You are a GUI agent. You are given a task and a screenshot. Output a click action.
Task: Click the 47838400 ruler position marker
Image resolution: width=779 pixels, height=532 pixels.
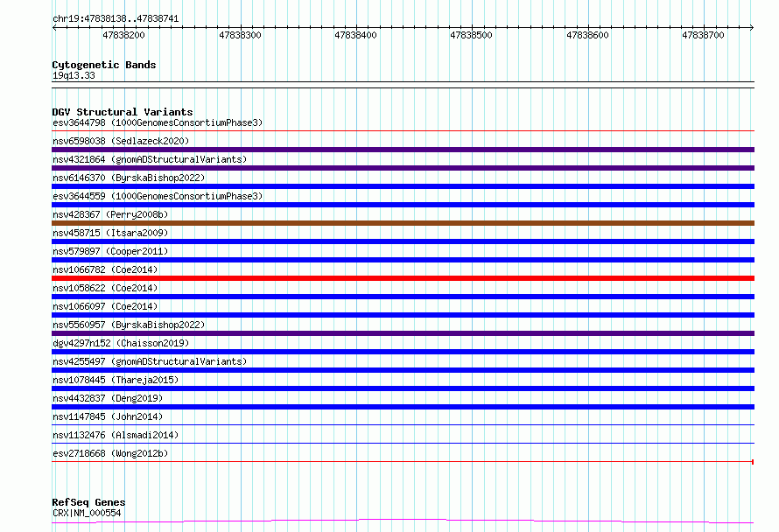(x=355, y=35)
